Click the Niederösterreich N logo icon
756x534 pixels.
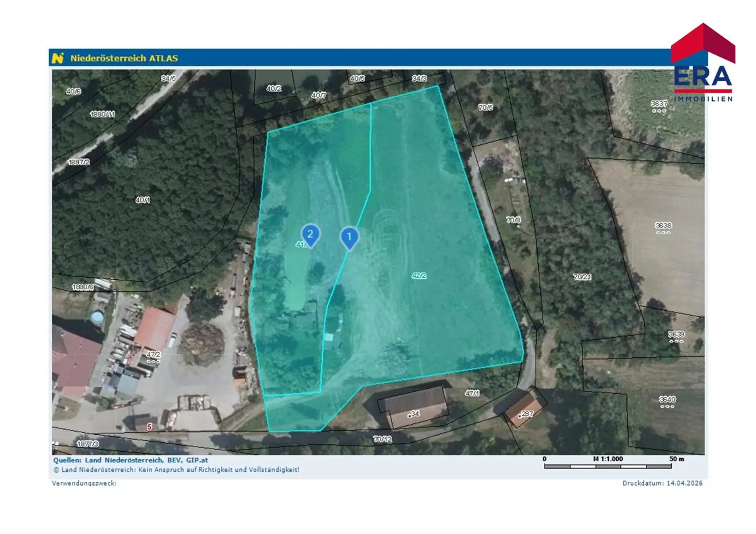pyautogui.click(x=57, y=58)
